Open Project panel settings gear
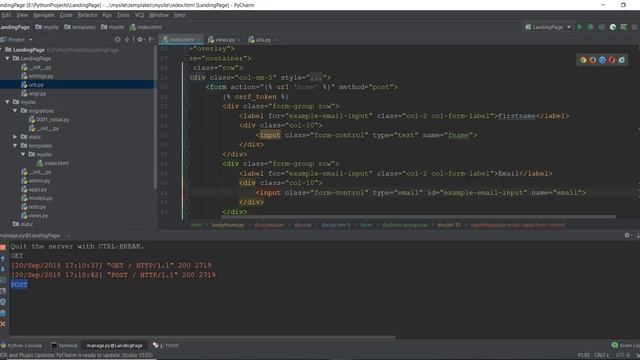Viewport: 640px width, 360px height. [140, 40]
